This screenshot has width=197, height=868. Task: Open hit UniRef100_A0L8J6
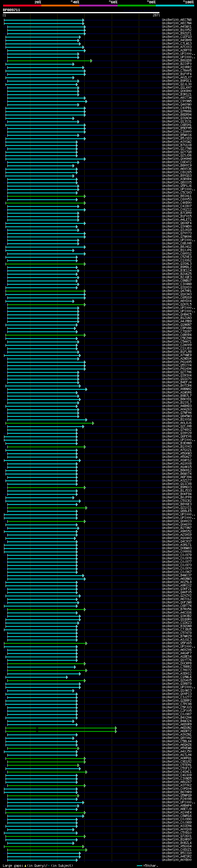click(177, 423)
